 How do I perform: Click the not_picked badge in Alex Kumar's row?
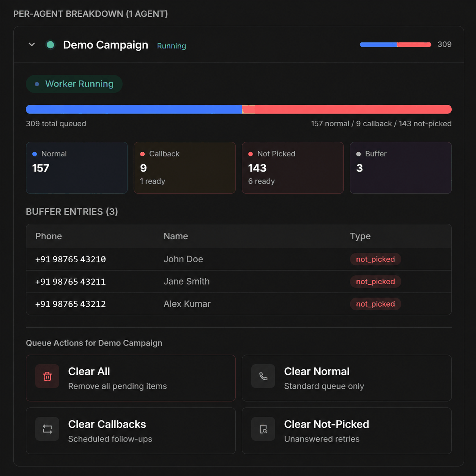[x=375, y=304]
